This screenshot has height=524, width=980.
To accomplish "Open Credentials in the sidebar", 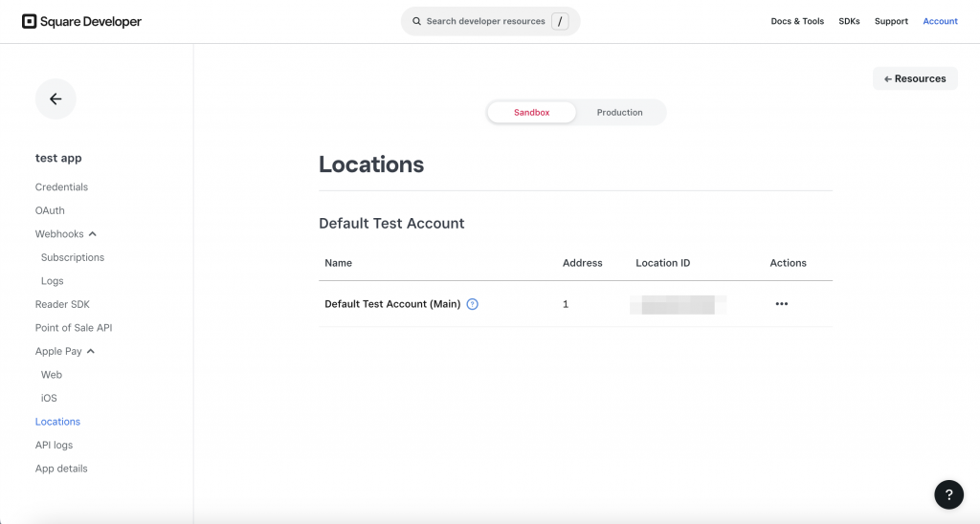I will coord(61,186).
